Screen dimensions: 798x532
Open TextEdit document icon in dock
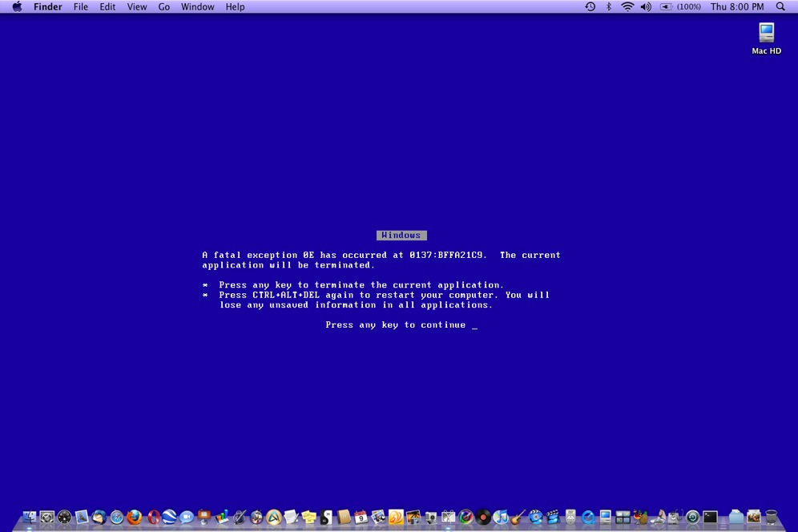(291, 518)
